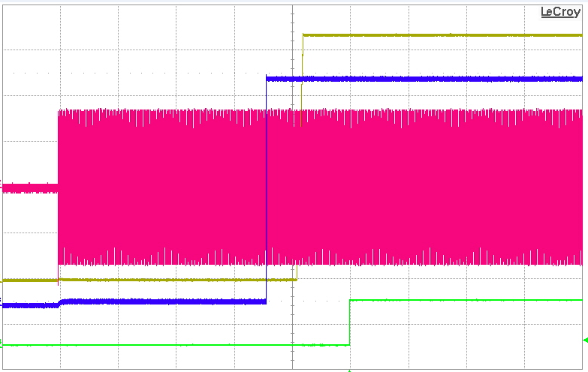Click the green trigger position marker at bottom edge
Viewport: 588px width, 372px height.
(349, 370)
